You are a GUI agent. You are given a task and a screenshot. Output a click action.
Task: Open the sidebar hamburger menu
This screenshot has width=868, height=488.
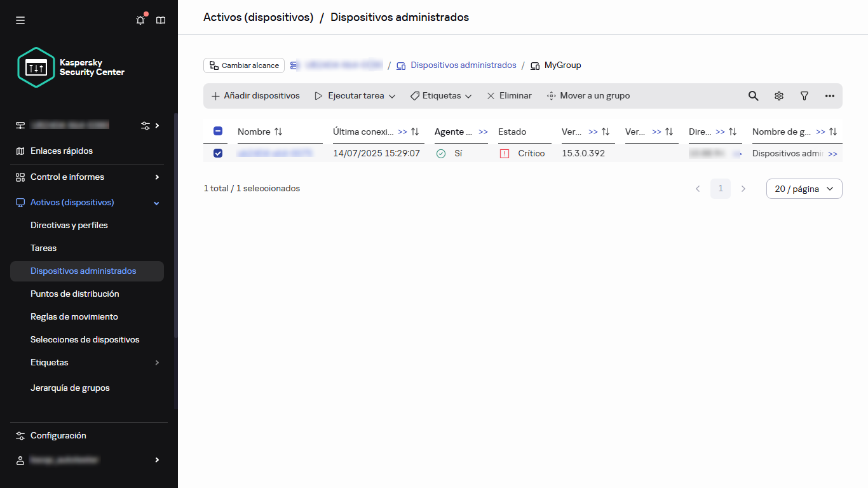[20, 20]
